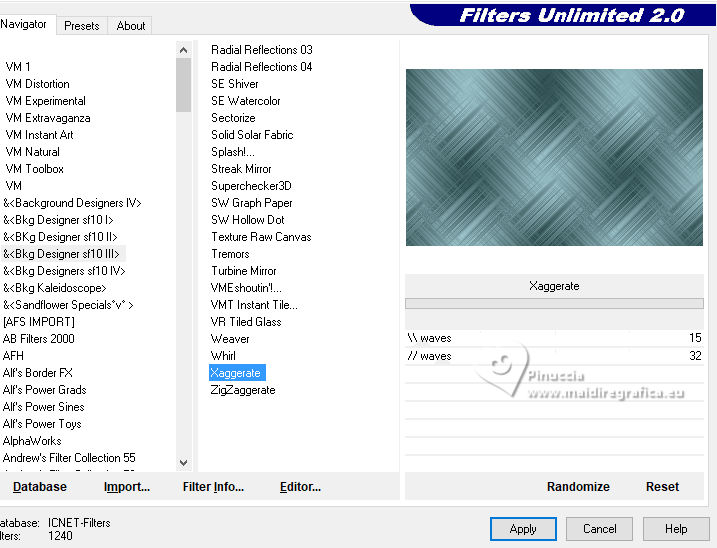717x548 pixels.
Task: Select VM Distortion category
Action: tap(37, 84)
